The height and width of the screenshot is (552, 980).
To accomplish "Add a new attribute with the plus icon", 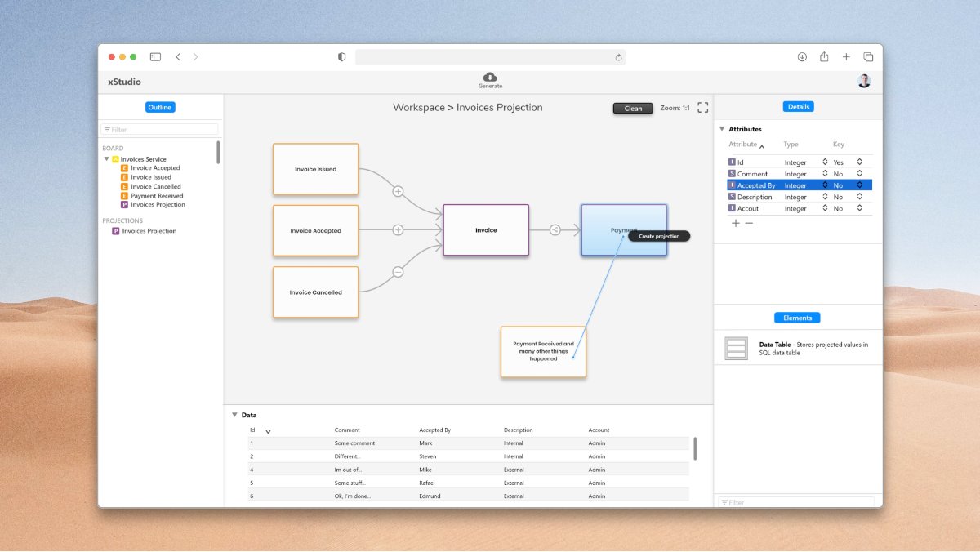I will [x=735, y=222].
